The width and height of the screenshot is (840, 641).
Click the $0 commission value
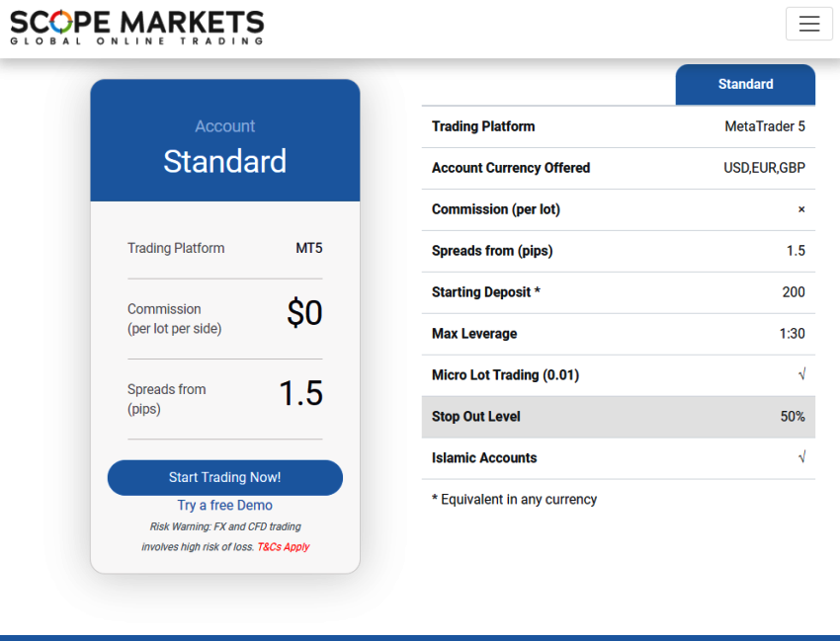pos(304,313)
